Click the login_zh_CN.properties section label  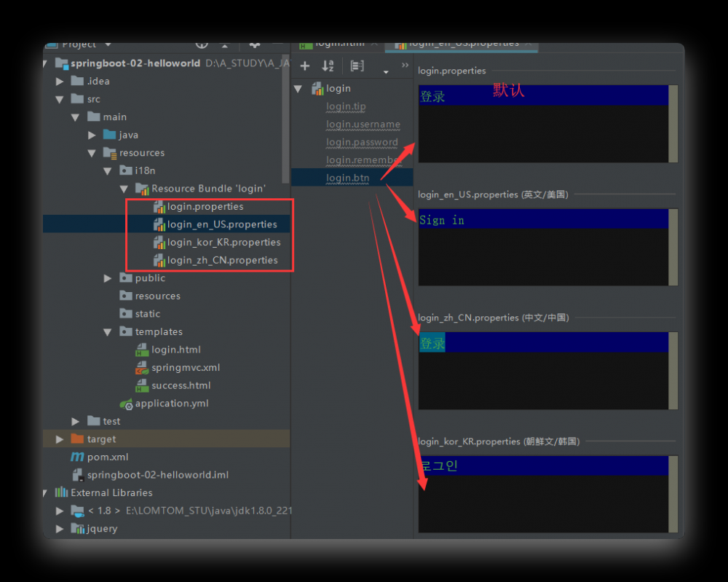point(494,318)
